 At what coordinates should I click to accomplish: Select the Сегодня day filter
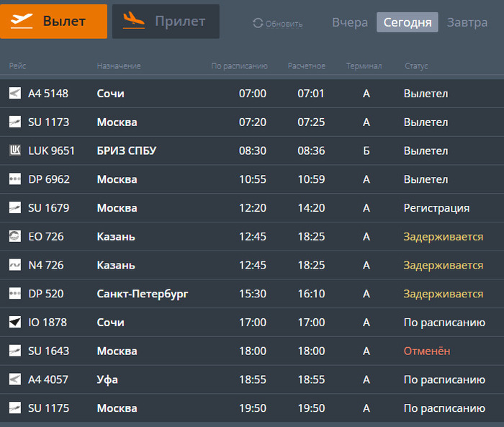(408, 22)
